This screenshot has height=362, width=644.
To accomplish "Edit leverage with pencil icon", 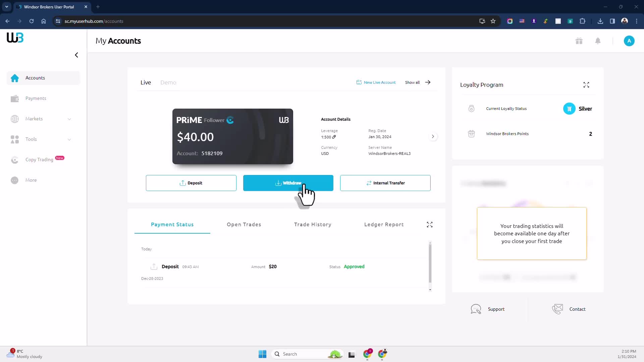I will (x=334, y=137).
